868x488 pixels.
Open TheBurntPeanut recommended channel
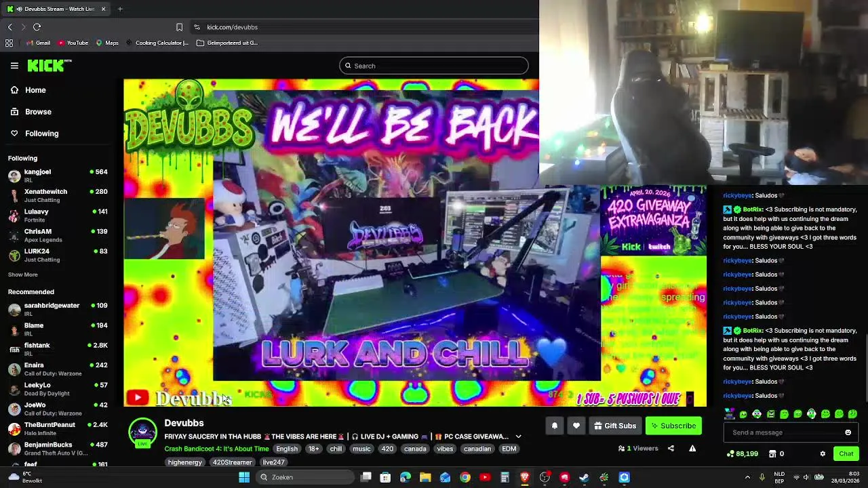point(58,428)
